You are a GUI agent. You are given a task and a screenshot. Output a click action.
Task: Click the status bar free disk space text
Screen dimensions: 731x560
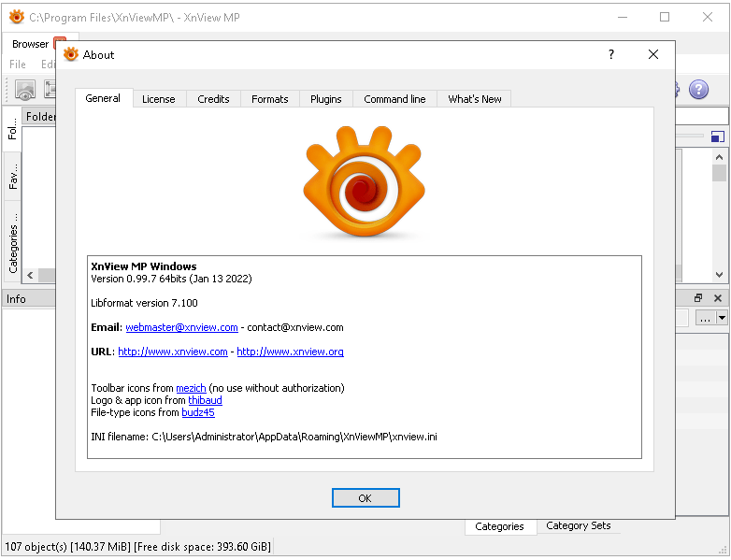202,547
